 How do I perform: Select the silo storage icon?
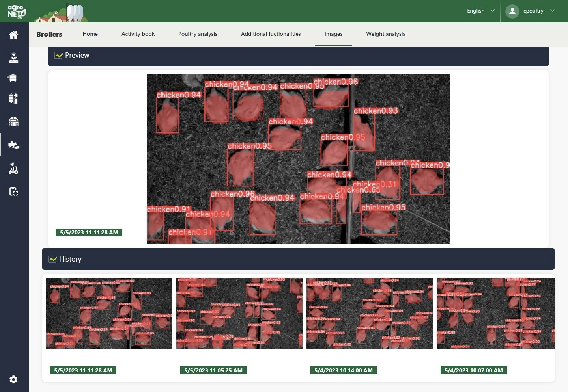[x=13, y=98]
